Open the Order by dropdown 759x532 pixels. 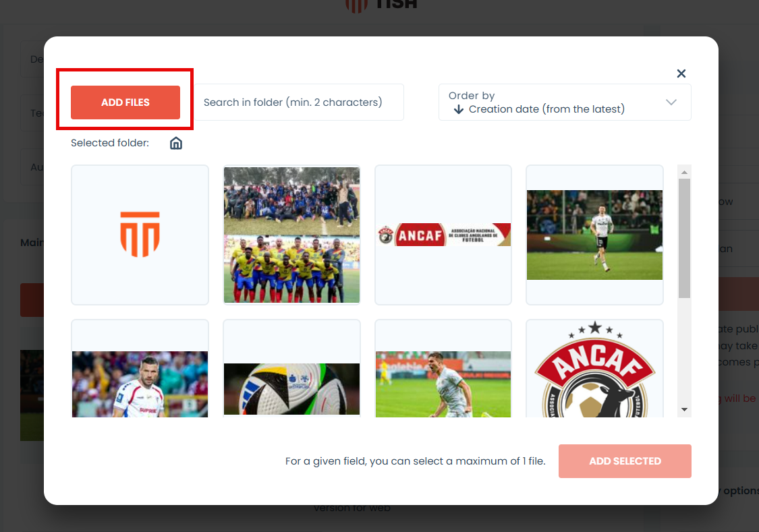pos(565,102)
